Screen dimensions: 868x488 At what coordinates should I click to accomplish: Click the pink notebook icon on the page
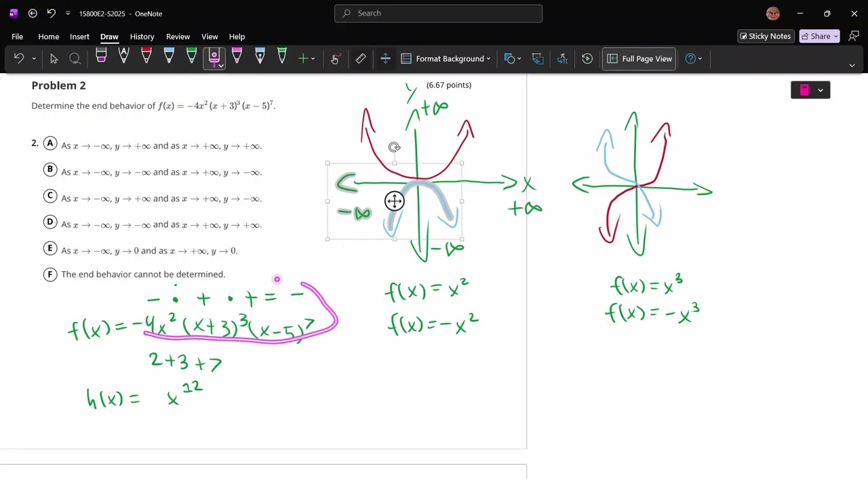(805, 90)
